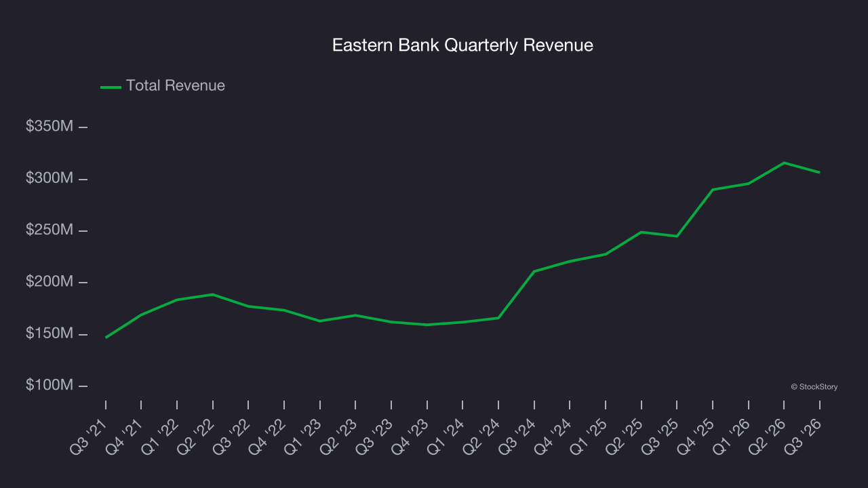The height and width of the screenshot is (488, 868).
Task: Select the Total Revenue legend label
Action: pos(176,86)
